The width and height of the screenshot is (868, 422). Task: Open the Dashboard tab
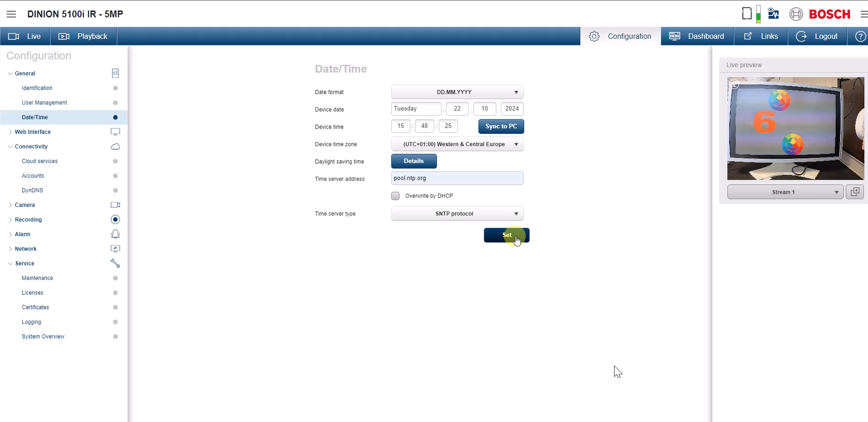697,36
